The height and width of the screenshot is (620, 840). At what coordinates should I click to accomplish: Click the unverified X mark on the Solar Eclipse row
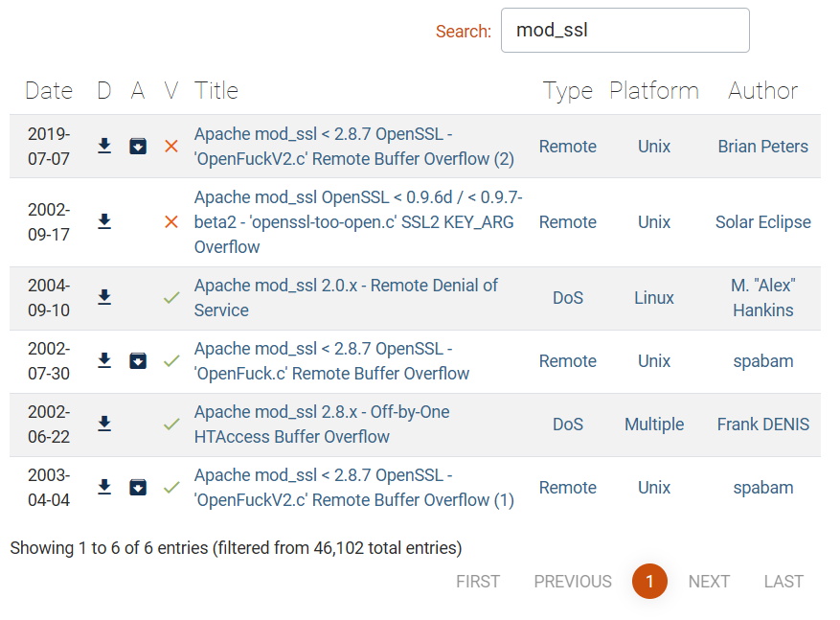171,221
